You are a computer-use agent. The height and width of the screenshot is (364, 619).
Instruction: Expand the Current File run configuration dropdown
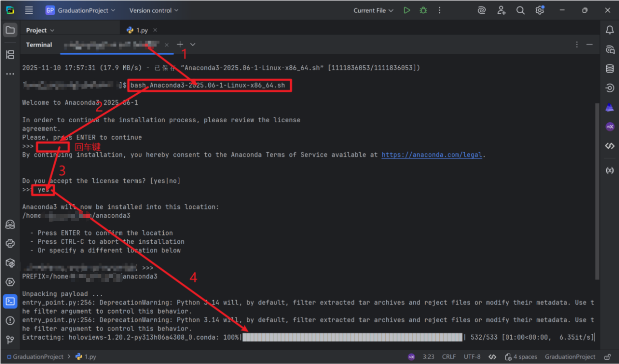[x=373, y=10]
